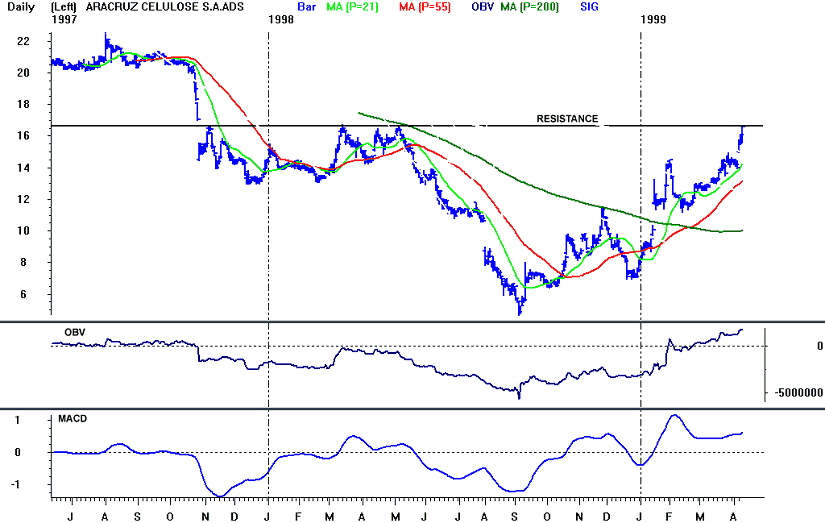The width and height of the screenshot is (825, 523).
Task: Click MACD axis value 1
Action: [17, 420]
